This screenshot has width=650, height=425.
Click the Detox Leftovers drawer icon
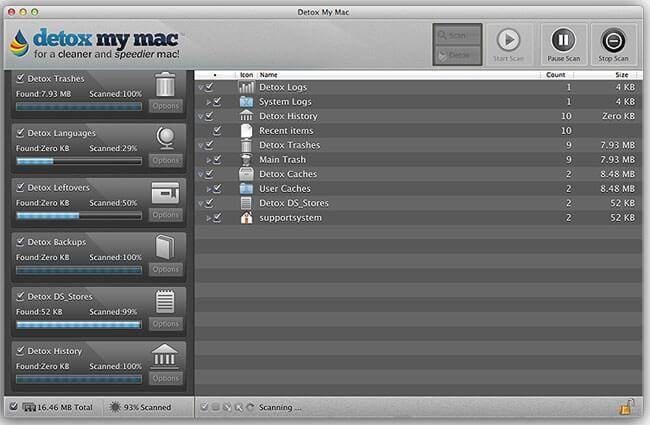pyautogui.click(x=165, y=192)
